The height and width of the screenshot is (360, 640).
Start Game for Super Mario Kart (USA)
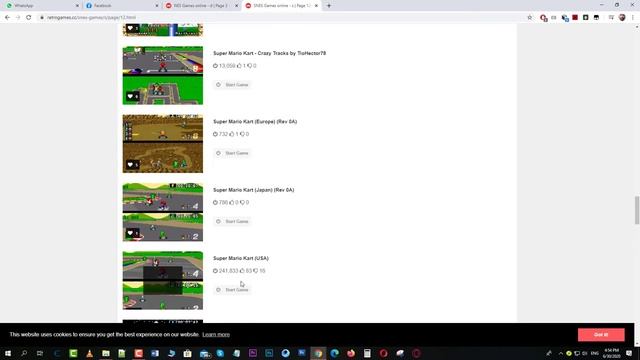[232, 290]
